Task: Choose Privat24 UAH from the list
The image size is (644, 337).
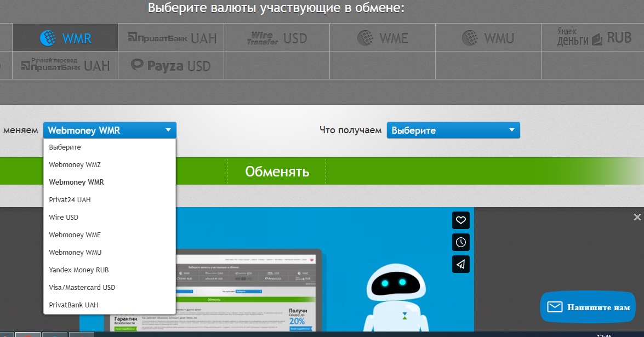Action: (x=110, y=199)
